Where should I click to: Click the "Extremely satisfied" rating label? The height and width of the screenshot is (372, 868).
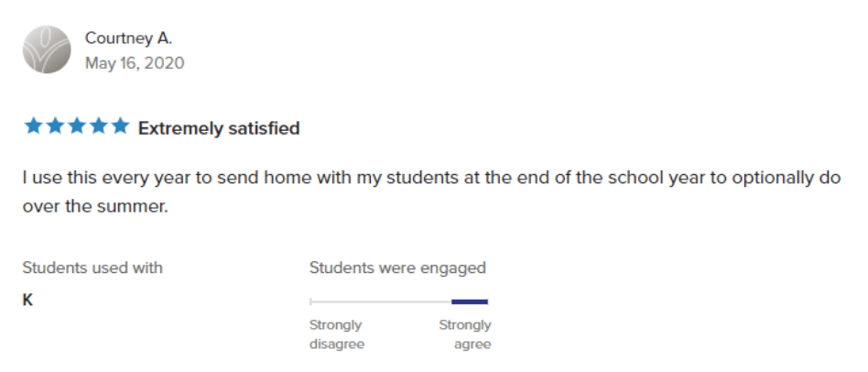pyautogui.click(x=219, y=128)
